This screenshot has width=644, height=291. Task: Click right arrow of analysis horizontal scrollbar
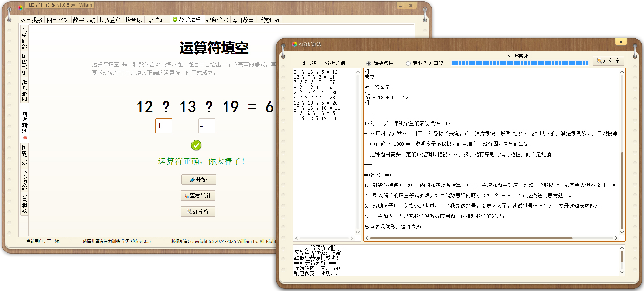click(x=616, y=238)
